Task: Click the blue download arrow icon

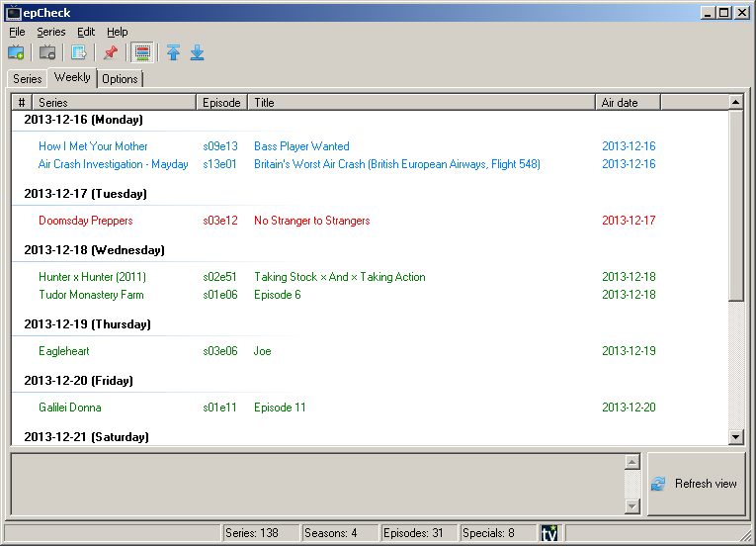Action: click(198, 52)
